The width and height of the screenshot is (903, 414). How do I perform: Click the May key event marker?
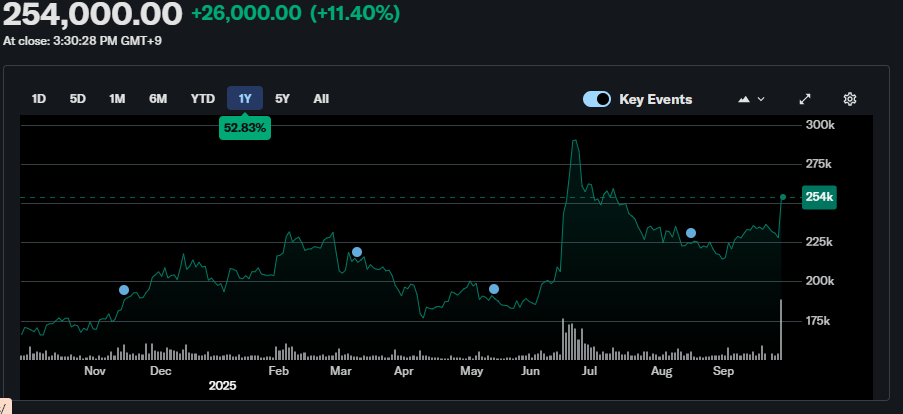pos(494,288)
